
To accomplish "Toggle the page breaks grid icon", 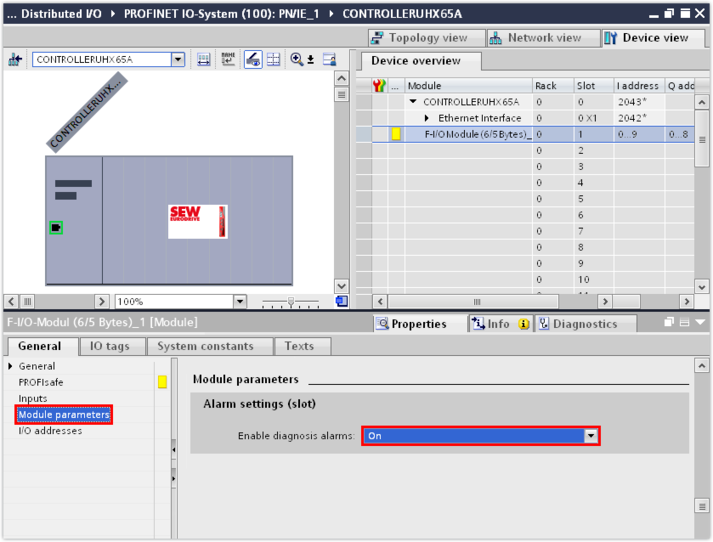I will tap(273, 60).
